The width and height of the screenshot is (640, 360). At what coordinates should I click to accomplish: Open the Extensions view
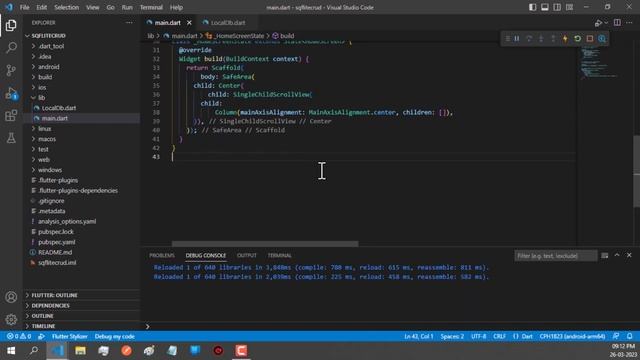(x=11, y=116)
